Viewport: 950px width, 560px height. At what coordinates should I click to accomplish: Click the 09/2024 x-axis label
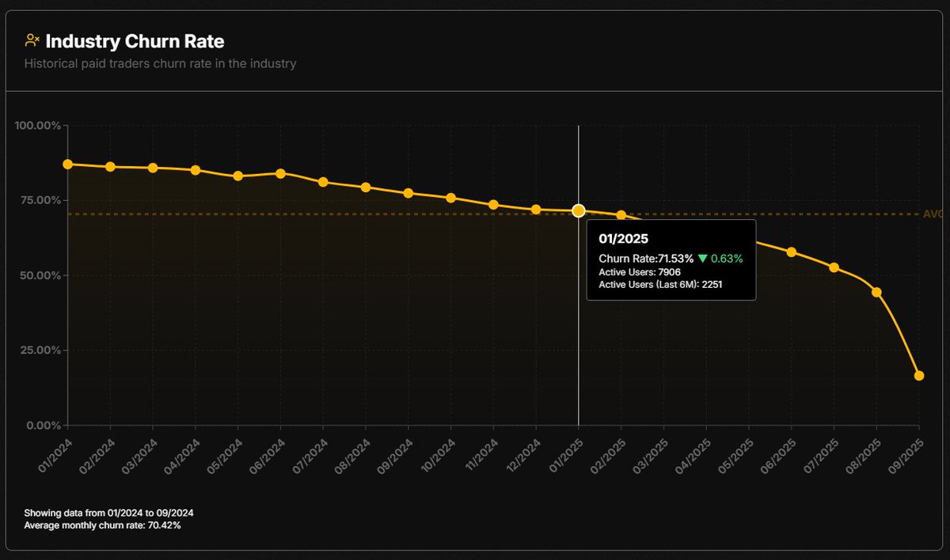[x=395, y=456]
